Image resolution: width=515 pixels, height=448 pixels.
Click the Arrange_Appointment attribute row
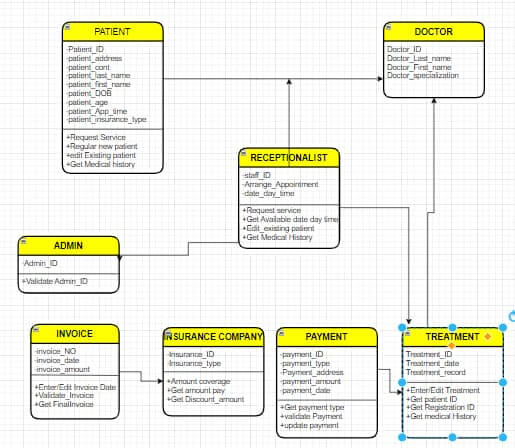point(280,184)
